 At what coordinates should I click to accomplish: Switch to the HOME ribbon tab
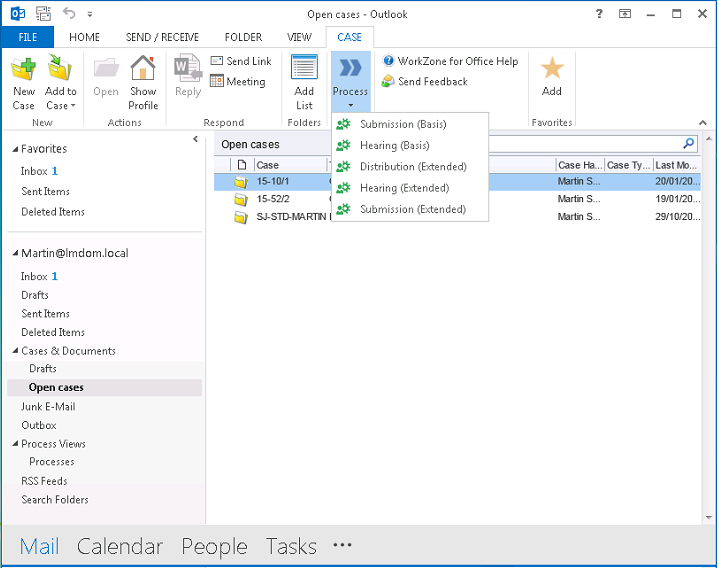tap(84, 37)
